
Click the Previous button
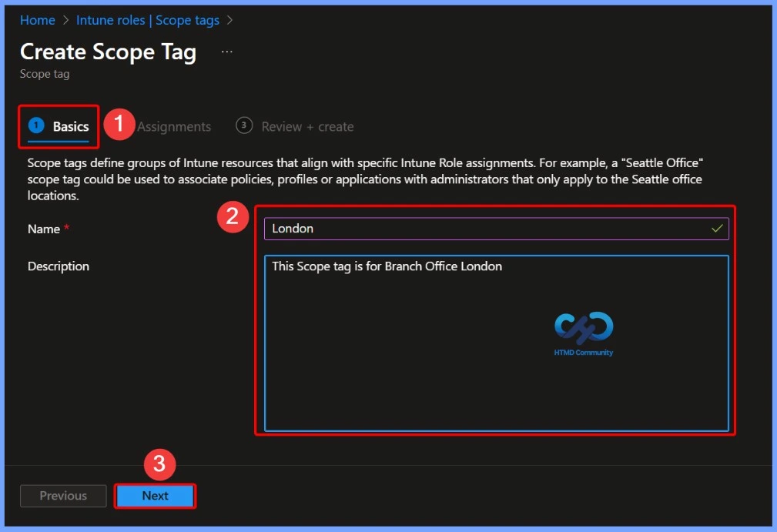point(62,496)
